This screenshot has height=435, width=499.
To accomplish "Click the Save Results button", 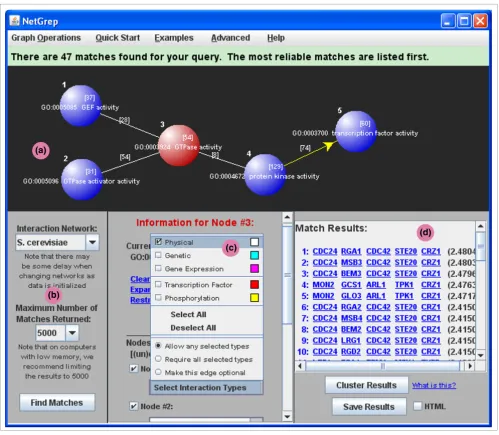I will pos(369,407).
